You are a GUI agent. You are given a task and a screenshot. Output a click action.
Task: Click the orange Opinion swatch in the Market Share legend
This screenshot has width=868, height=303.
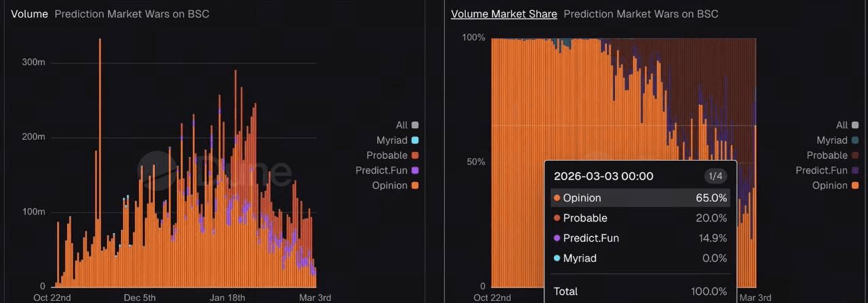(855, 185)
